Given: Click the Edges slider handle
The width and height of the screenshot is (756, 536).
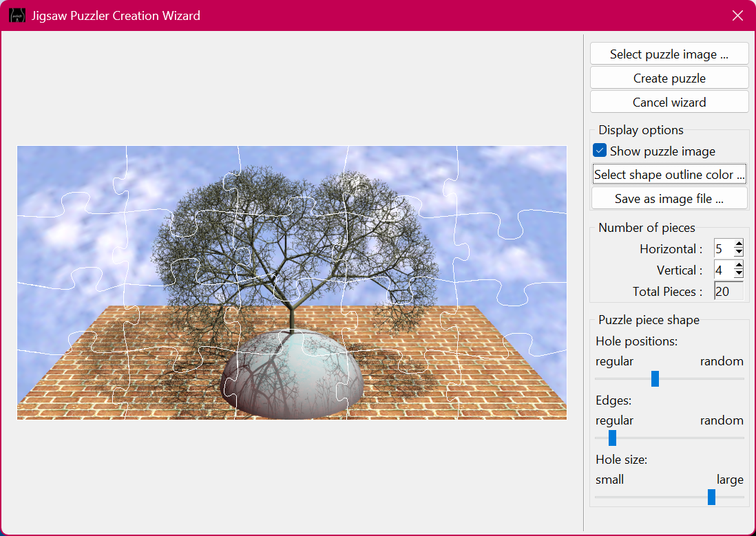Looking at the screenshot, I should [x=612, y=438].
